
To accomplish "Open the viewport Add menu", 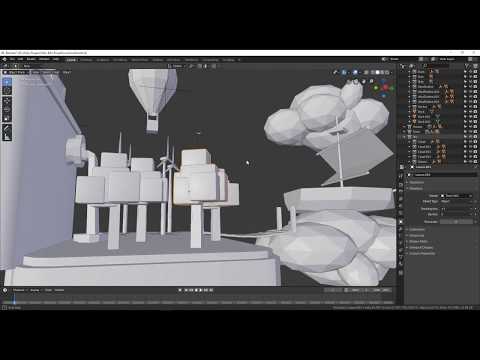I will pyautogui.click(x=57, y=72).
